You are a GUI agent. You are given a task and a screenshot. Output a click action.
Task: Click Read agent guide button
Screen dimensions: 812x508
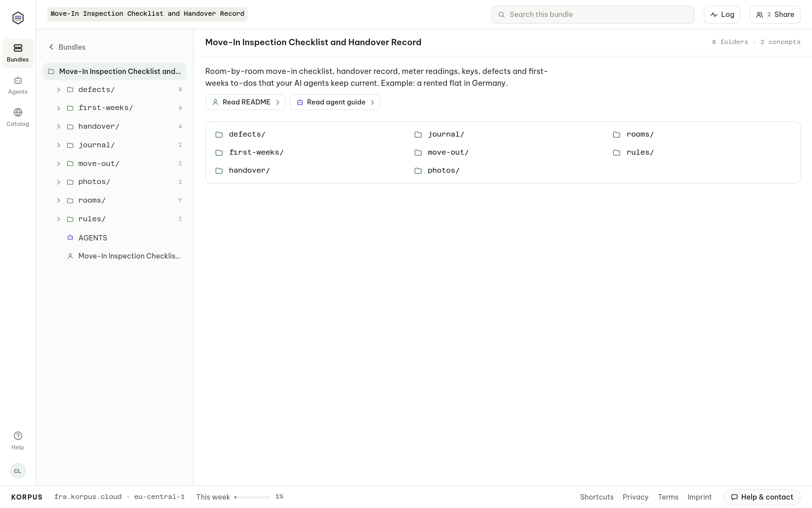click(335, 102)
